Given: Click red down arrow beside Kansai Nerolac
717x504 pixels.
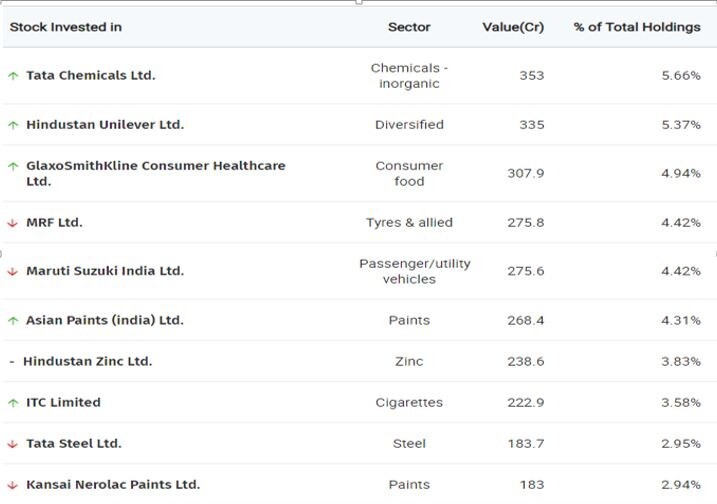Looking at the screenshot, I should tap(13, 485).
